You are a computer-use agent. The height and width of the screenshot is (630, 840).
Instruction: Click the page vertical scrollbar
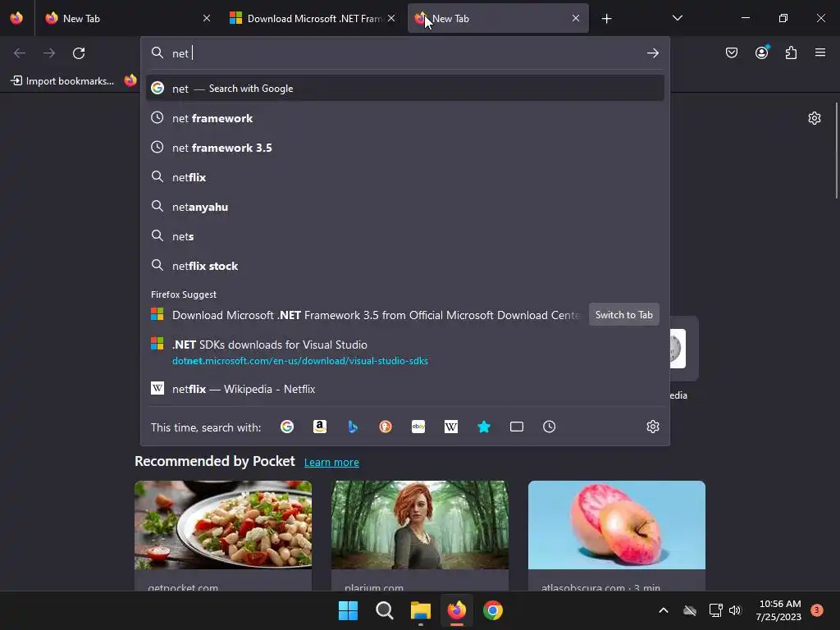coord(836,151)
